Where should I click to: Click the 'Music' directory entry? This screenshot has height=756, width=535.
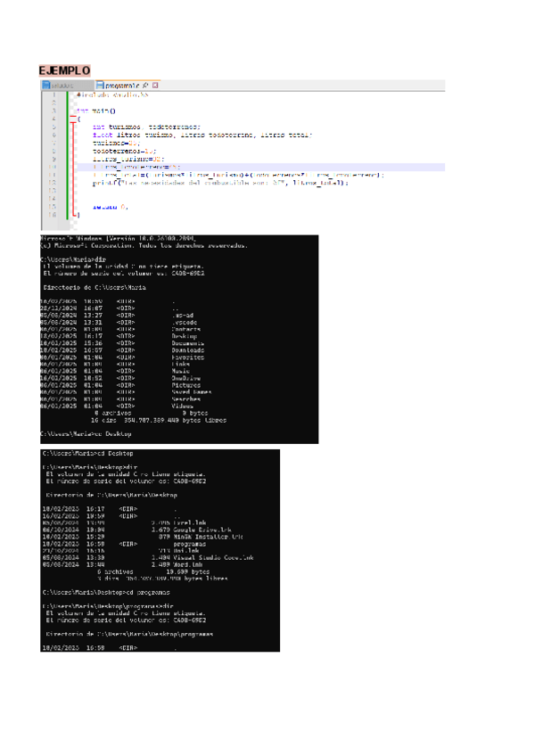point(180,371)
